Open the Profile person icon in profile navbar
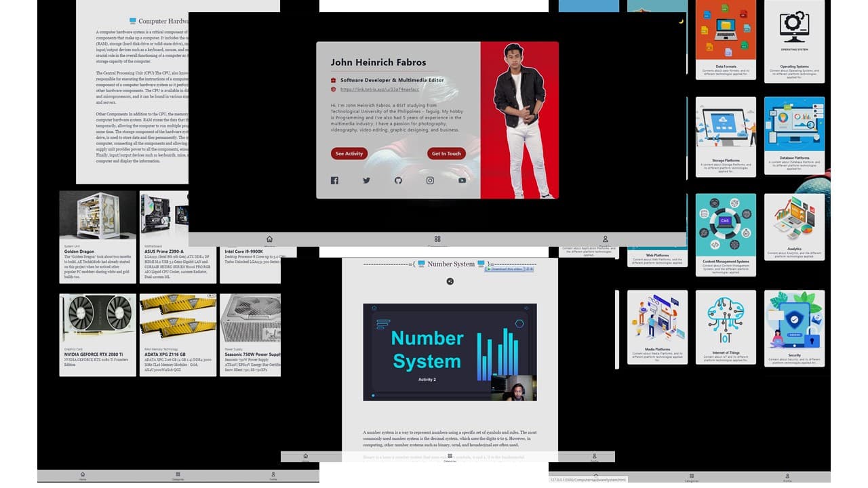868x488 pixels. point(605,239)
